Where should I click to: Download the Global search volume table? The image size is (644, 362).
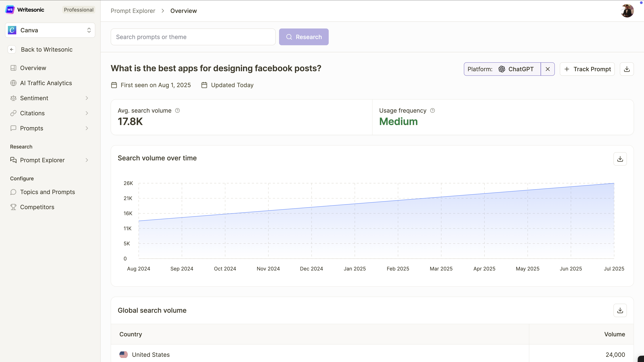620,310
